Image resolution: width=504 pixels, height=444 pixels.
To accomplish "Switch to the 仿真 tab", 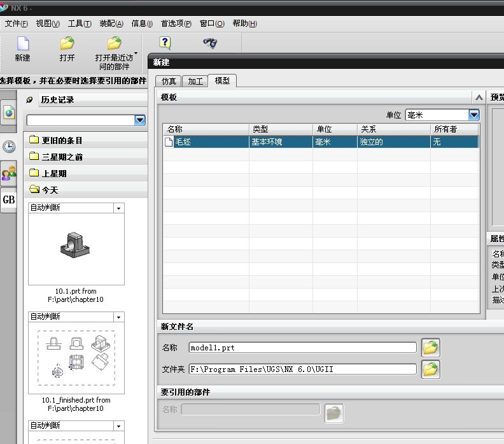I will (x=169, y=81).
